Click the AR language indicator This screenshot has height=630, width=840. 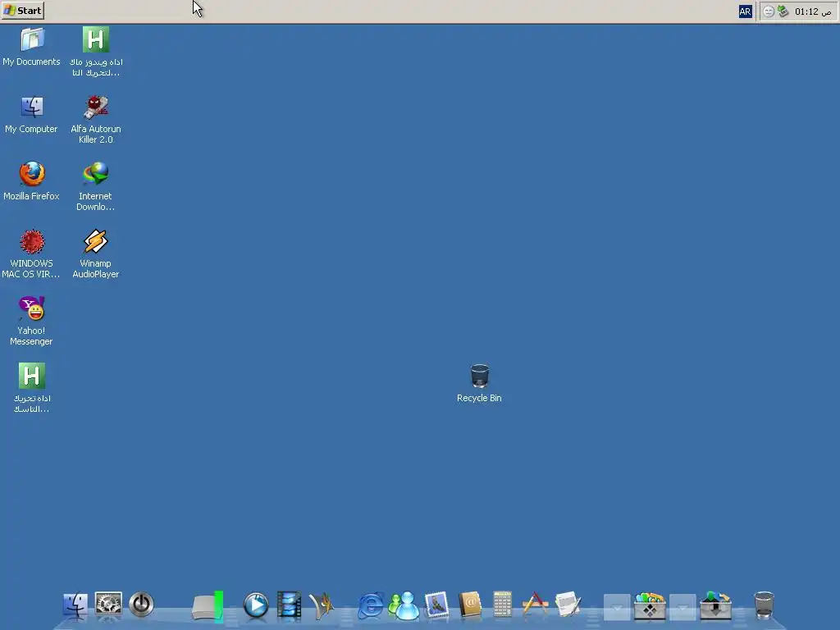tap(745, 11)
